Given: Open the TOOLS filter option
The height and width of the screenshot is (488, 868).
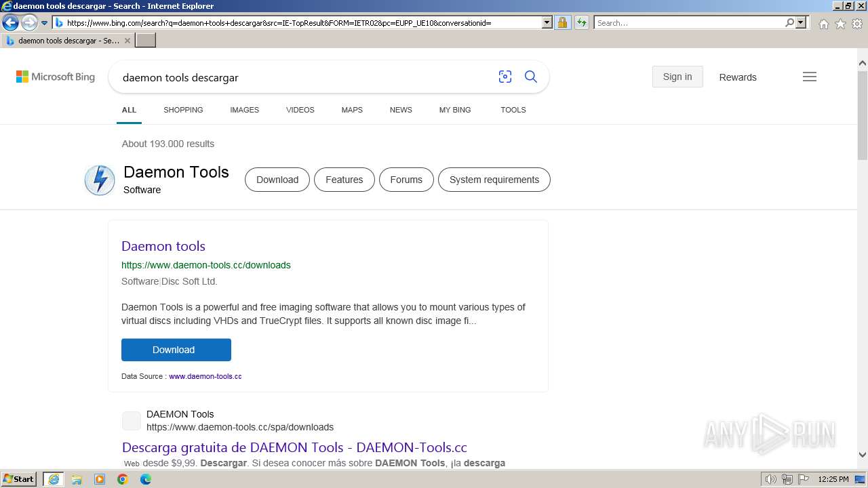Looking at the screenshot, I should coord(513,110).
